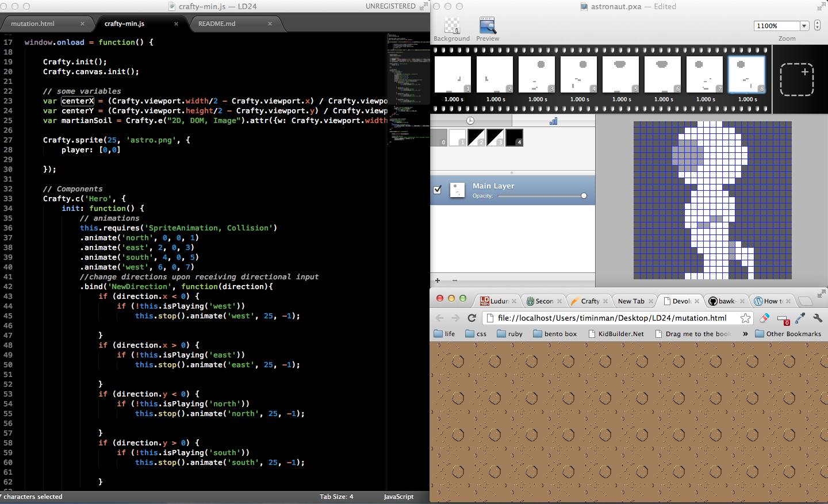Open the 'bento box' bookmarks folder
828x504 pixels.
[x=555, y=334]
